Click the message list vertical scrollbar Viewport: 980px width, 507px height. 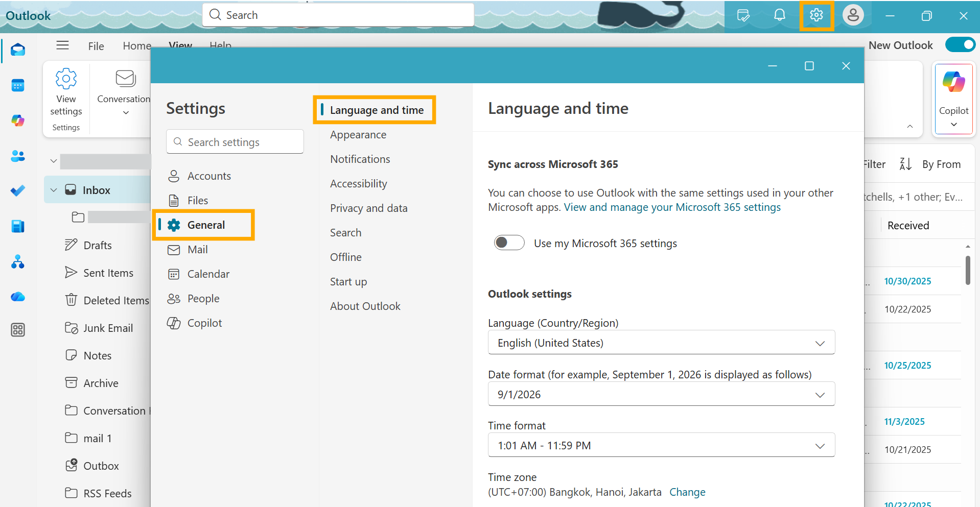[968, 271]
